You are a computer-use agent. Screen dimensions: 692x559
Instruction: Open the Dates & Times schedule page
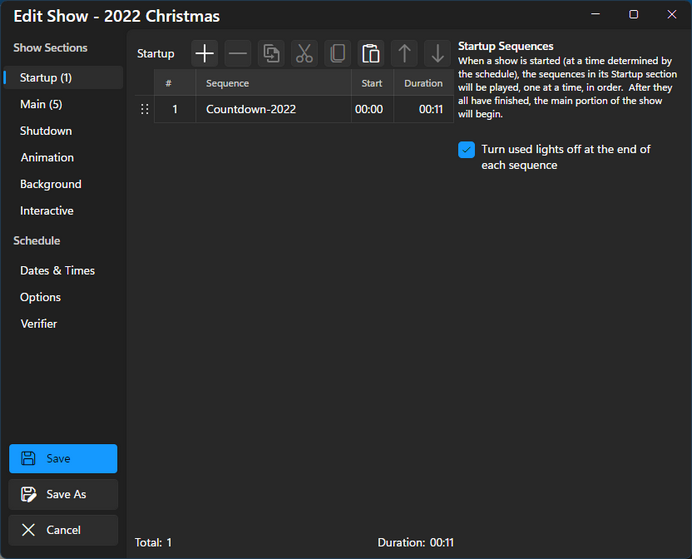[57, 271]
